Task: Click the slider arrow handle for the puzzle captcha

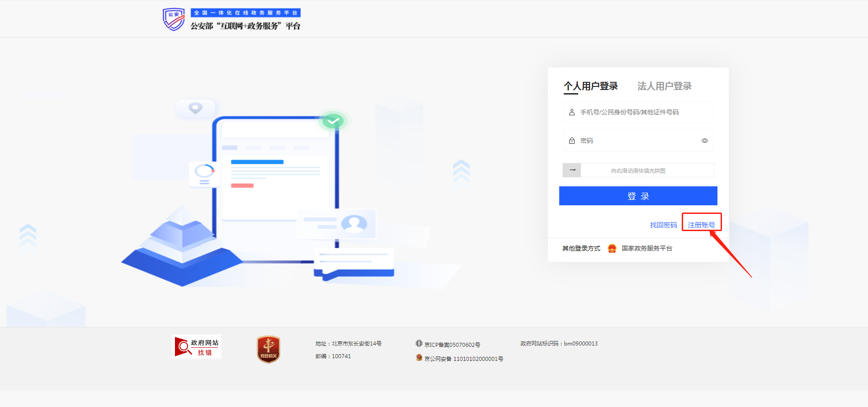Action: (572, 170)
